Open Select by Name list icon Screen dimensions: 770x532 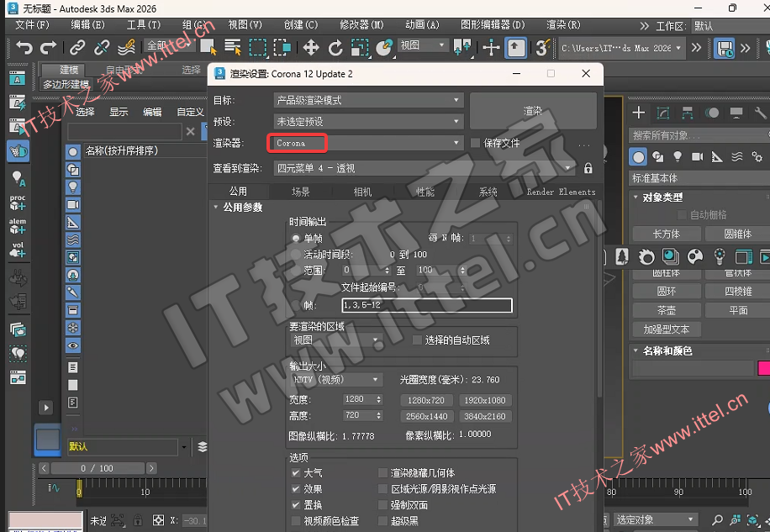(233, 48)
